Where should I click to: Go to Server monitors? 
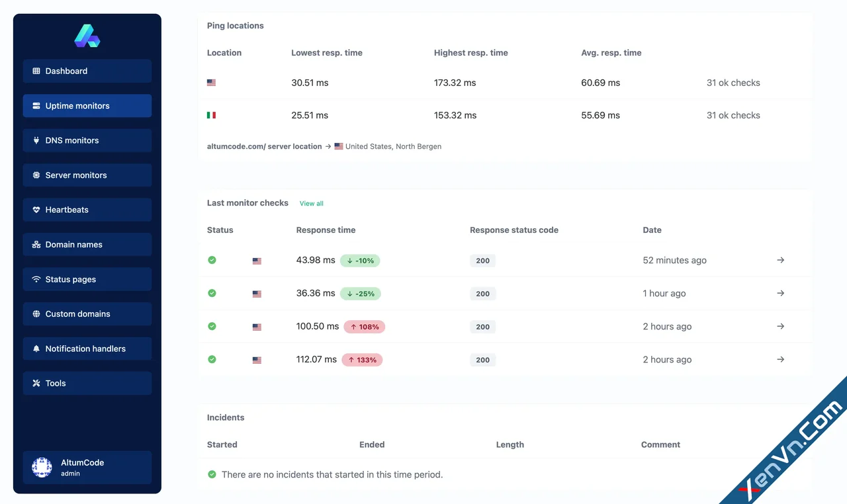(87, 175)
